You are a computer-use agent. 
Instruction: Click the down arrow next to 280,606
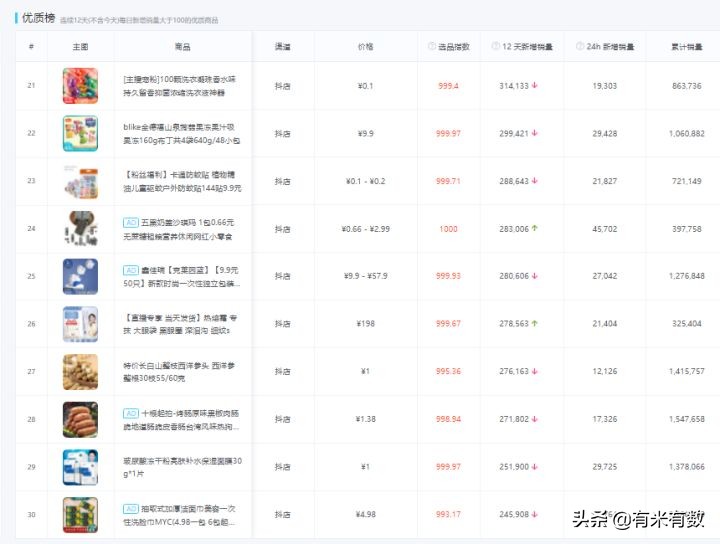pos(534,276)
